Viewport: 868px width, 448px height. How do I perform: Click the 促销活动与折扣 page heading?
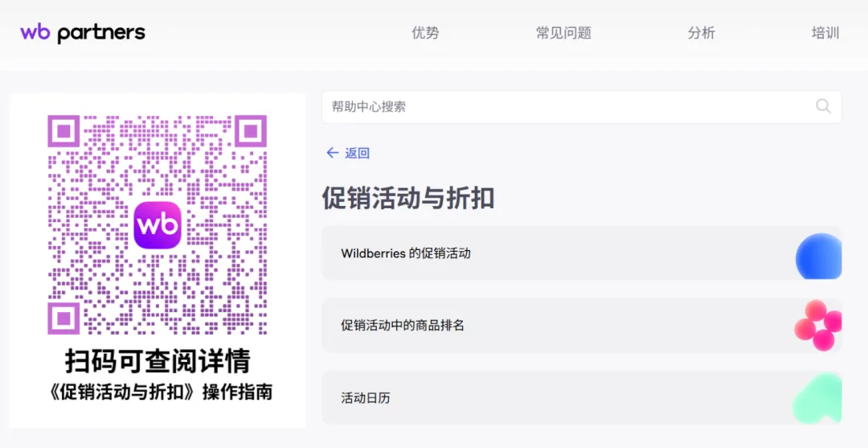pyautogui.click(x=408, y=198)
